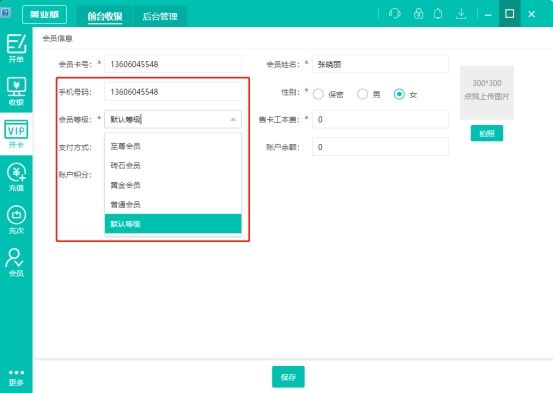The width and height of the screenshot is (553, 393).
Task: Open the 收银 cashier sidebar icon
Action: click(16, 91)
